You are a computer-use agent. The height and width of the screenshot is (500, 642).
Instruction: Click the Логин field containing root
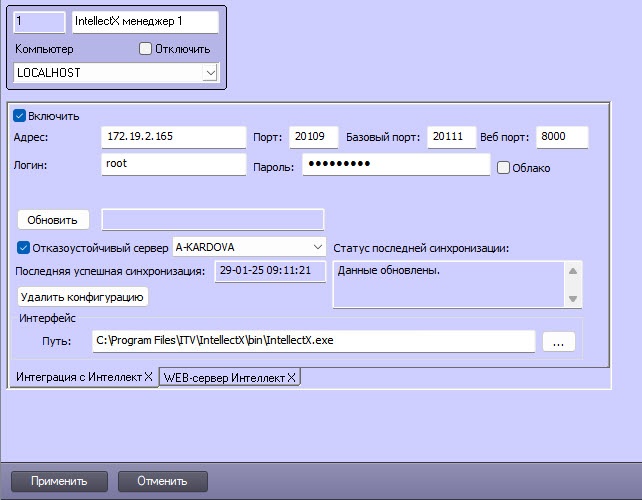click(x=174, y=164)
